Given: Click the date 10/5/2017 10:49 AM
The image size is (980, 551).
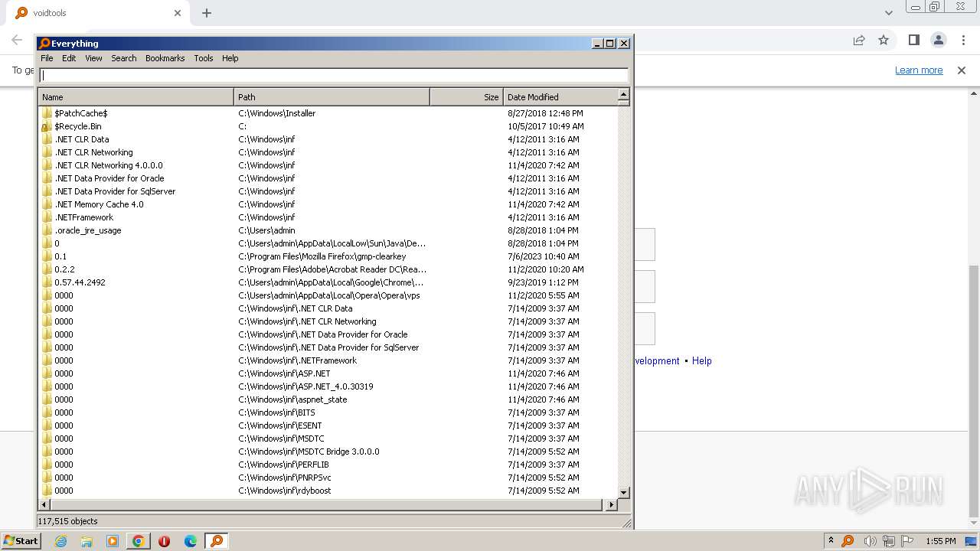Looking at the screenshot, I should pos(545,126).
